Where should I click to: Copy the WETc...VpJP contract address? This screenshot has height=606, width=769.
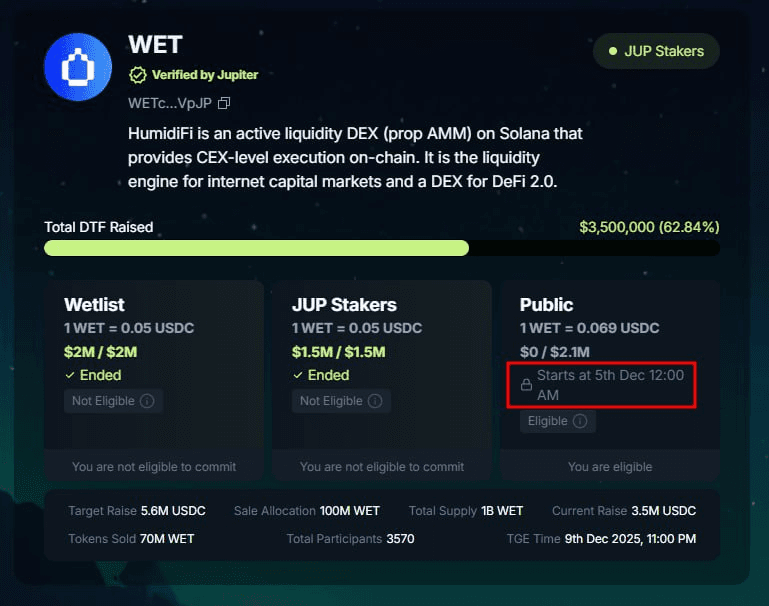click(224, 103)
